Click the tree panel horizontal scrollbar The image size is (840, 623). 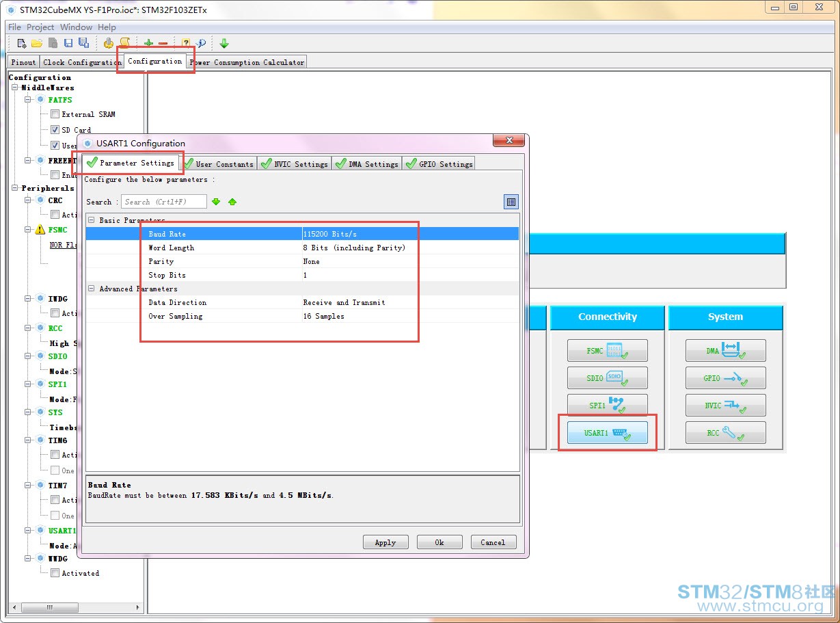click(76, 607)
